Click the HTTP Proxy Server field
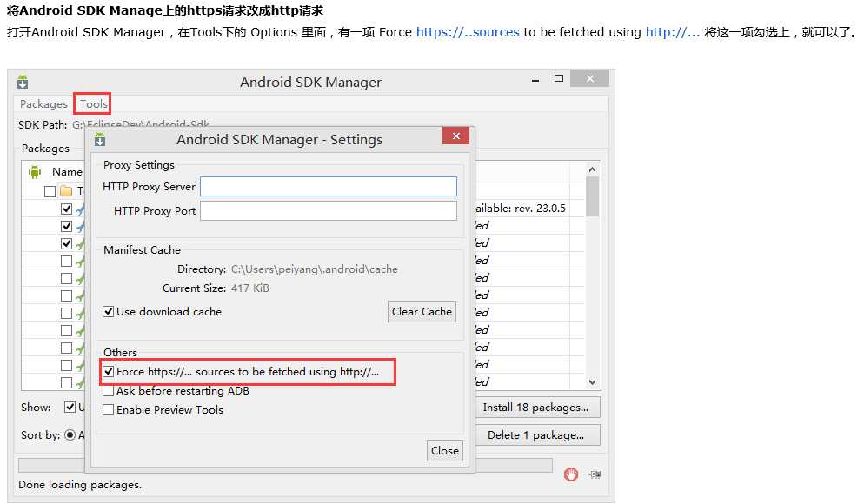Image resolution: width=864 pixels, height=504 pixels. click(329, 186)
